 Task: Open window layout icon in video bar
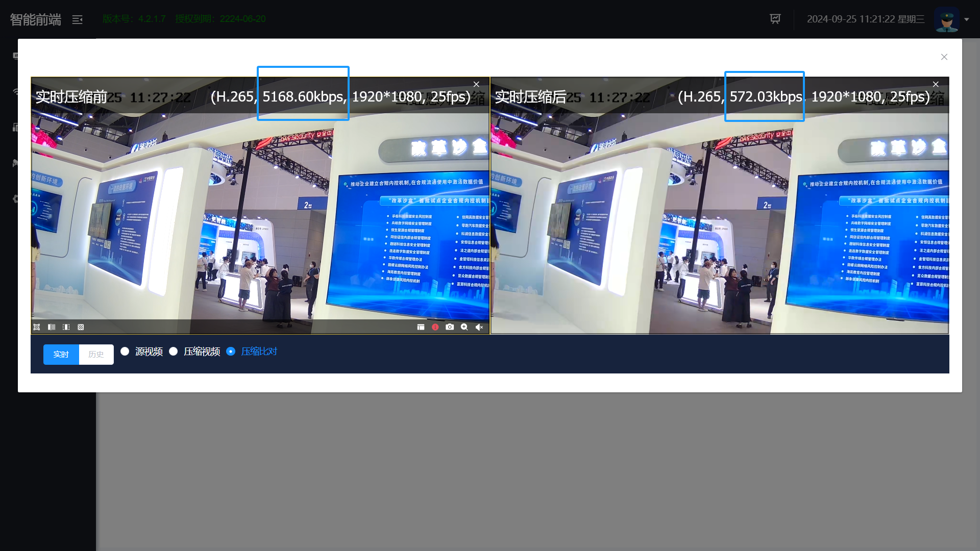click(421, 327)
